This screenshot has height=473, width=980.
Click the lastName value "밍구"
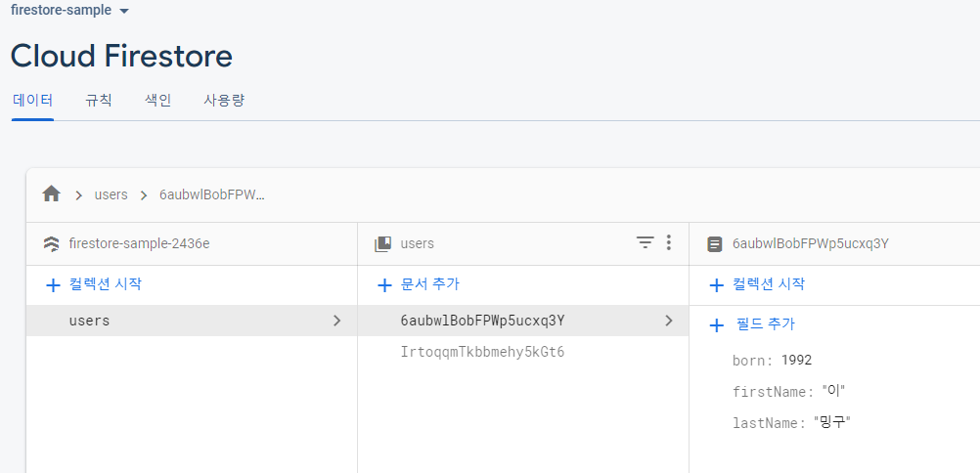pos(832,423)
